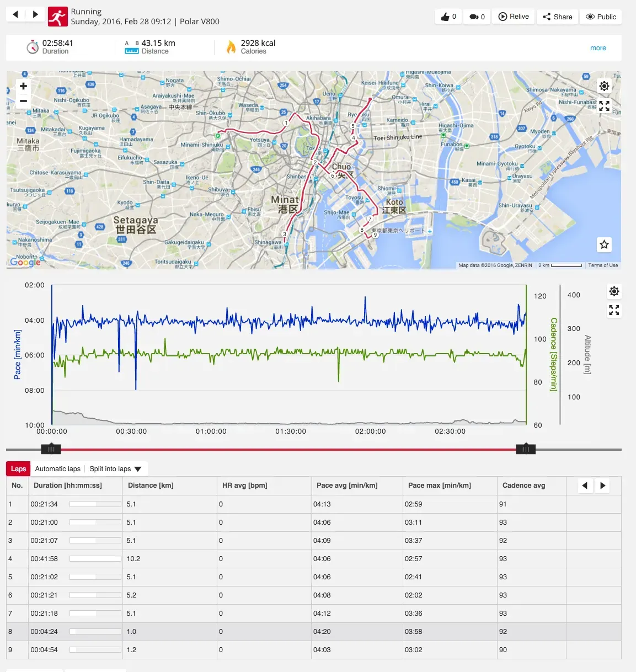Click the running sport activity icon
Viewport: 636px width, 672px height.
coord(58,17)
